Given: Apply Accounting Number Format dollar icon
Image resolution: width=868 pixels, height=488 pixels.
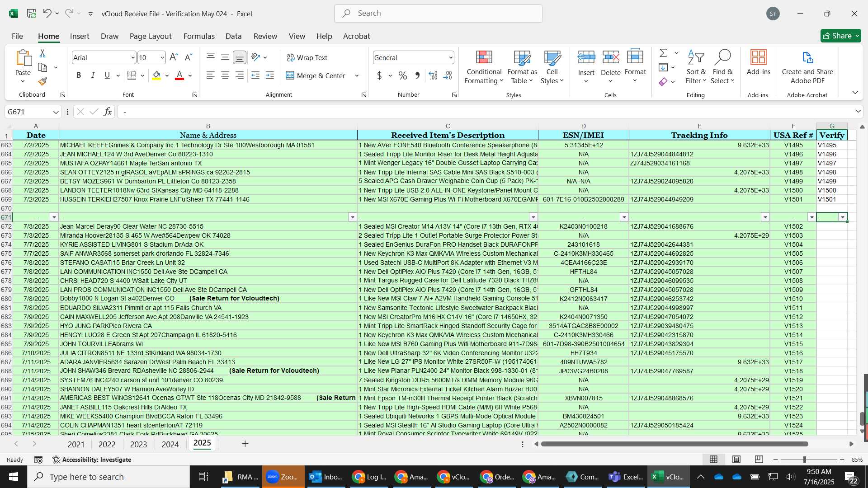Looking at the screenshot, I should (379, 75).
